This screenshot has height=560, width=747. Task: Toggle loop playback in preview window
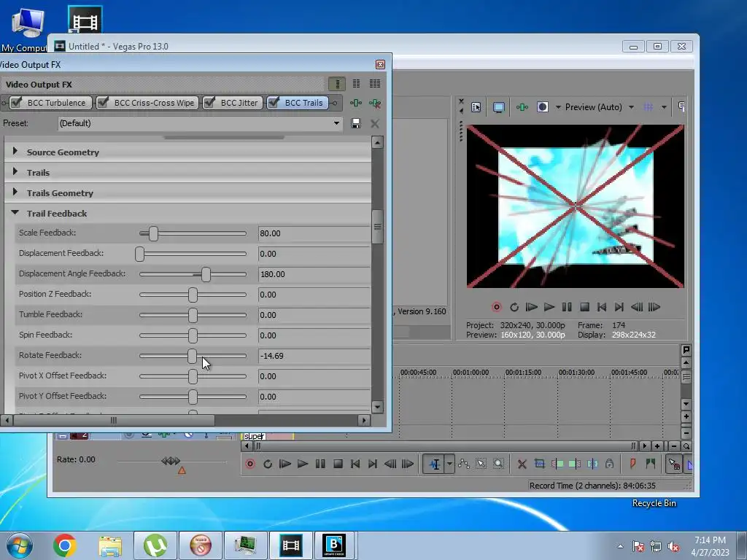tap(514, 307)
